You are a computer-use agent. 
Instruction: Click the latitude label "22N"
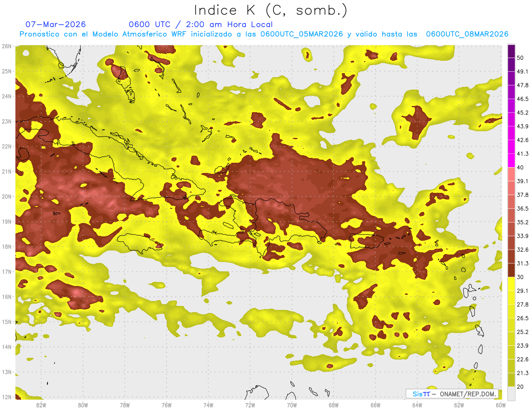click(7, 146)
